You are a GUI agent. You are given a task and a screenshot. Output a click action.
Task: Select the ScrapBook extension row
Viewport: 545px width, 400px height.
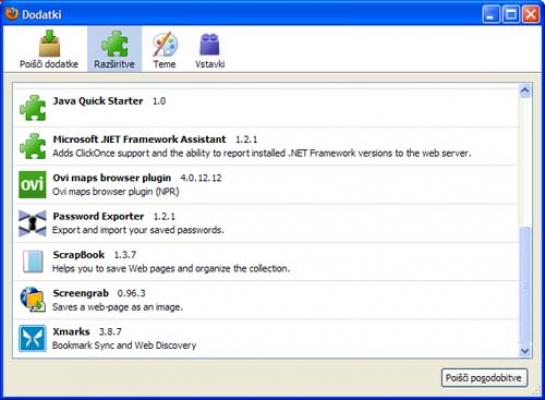266,262
